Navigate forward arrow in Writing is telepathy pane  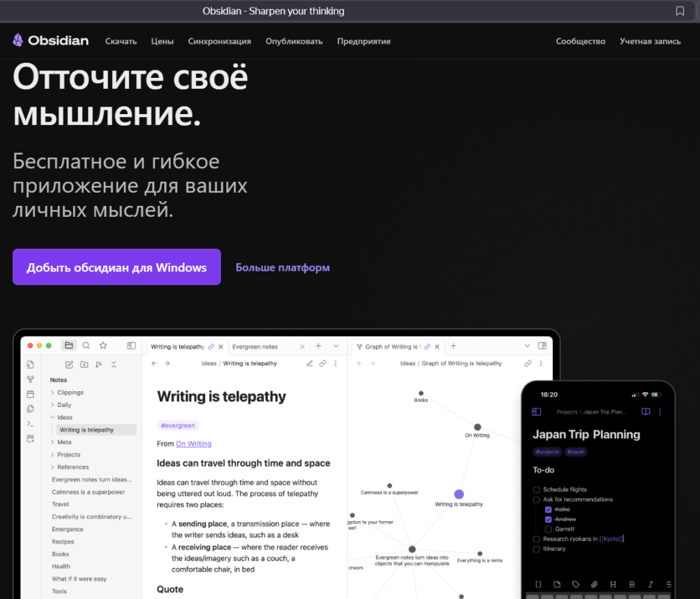[x=167, y=363]
